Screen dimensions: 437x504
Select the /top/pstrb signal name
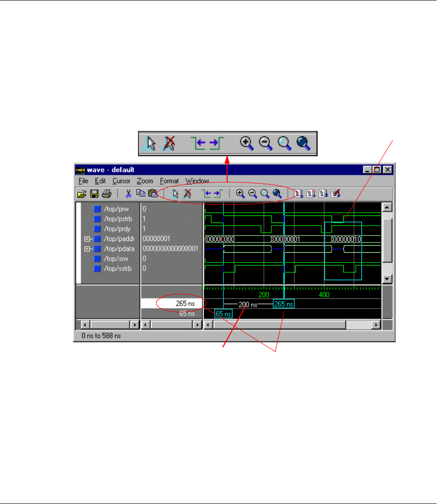(x=118, y=219)
